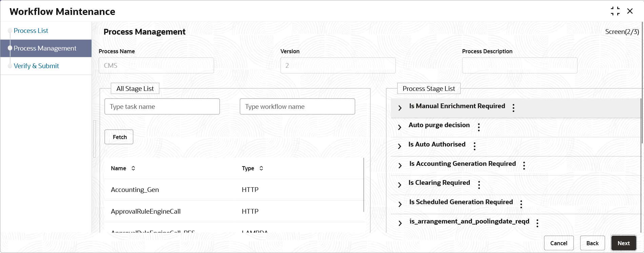
Task: Expand the Auto purge decision stage
Action: point(400,127)
